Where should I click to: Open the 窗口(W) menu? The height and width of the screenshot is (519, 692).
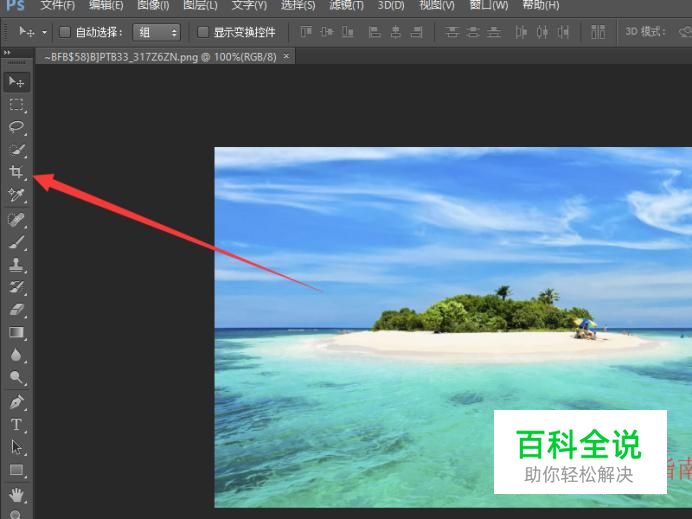click(489, 5)
